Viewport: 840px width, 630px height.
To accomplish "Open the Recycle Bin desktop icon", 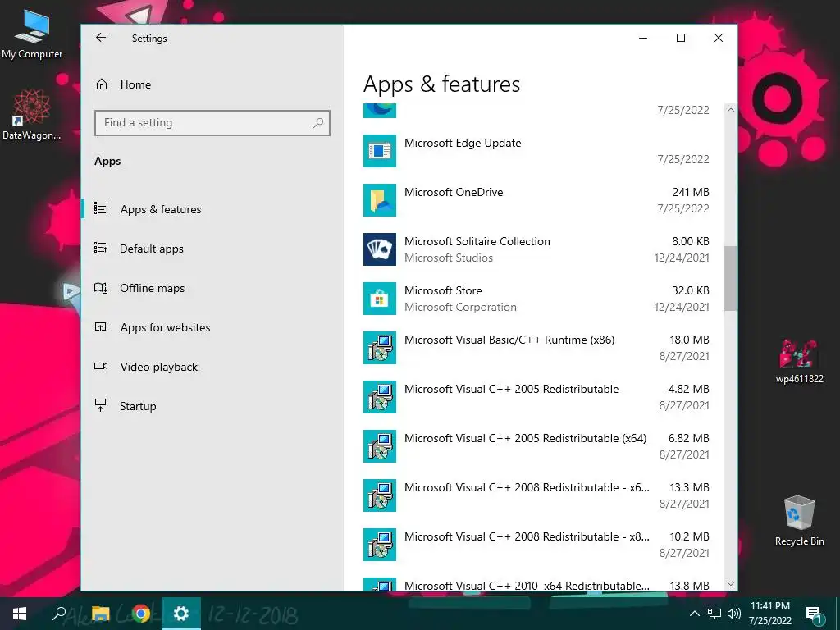I will (799, 521).
